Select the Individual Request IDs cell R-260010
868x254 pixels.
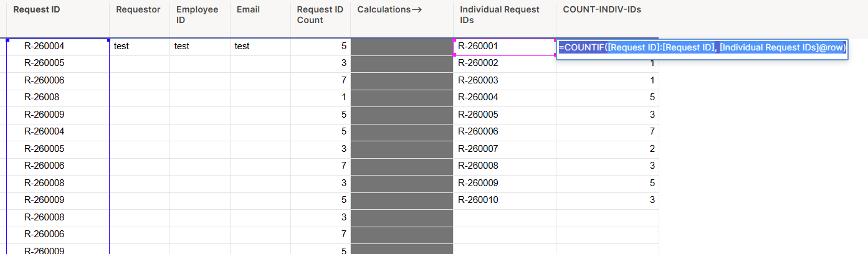[x=505, y=200]
